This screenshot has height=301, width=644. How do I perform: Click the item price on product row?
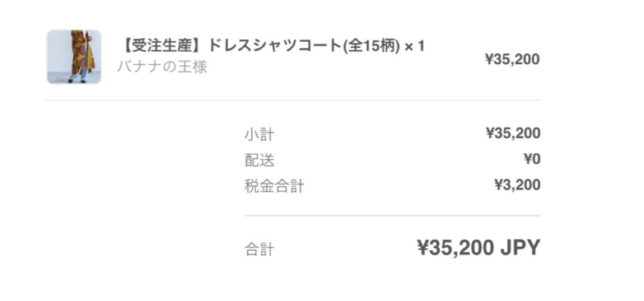click(512, 59)
